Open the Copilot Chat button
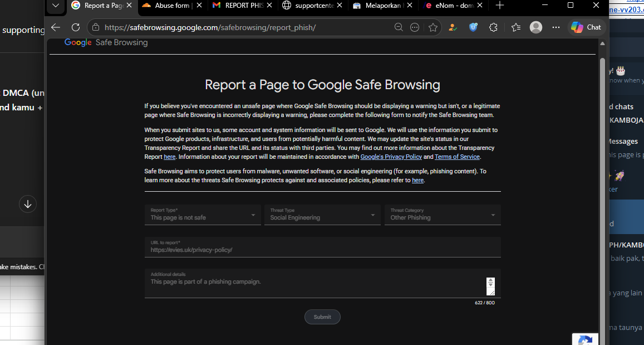 587,27
